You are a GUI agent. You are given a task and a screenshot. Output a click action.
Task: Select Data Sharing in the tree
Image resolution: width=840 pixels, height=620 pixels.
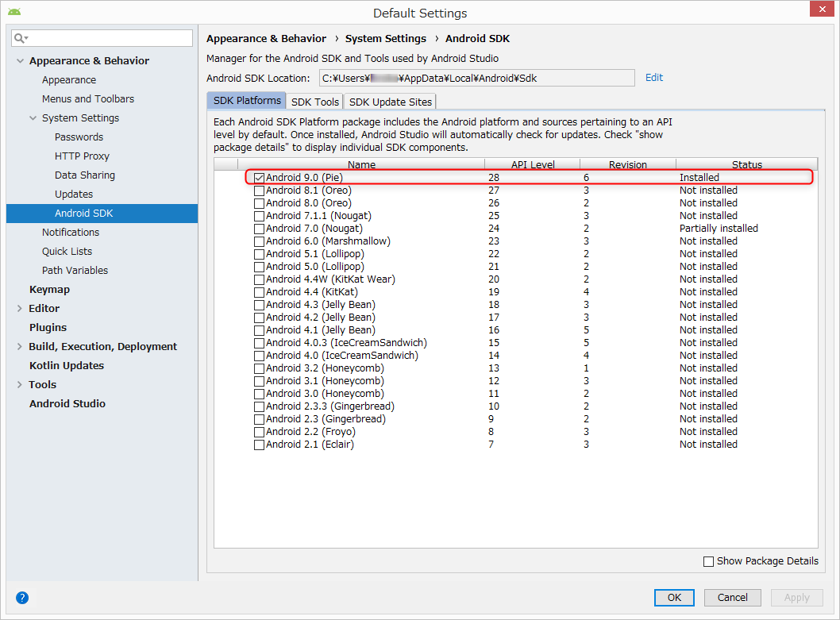coord(85,175)
